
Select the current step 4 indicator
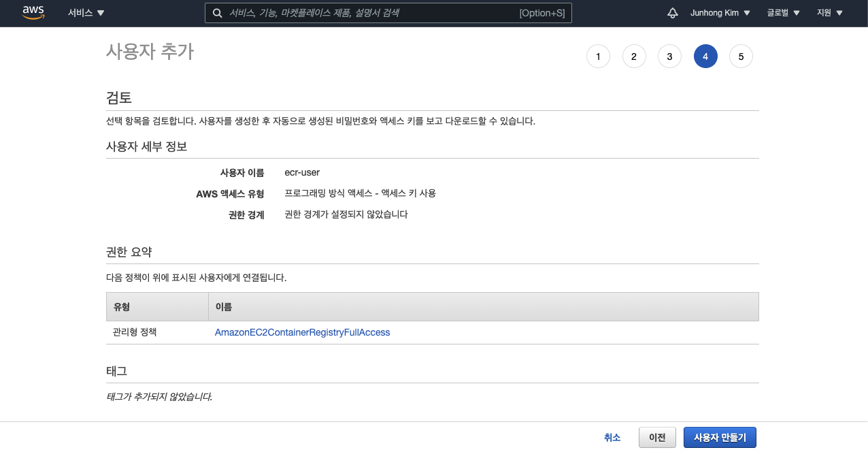tap(705, 57)
